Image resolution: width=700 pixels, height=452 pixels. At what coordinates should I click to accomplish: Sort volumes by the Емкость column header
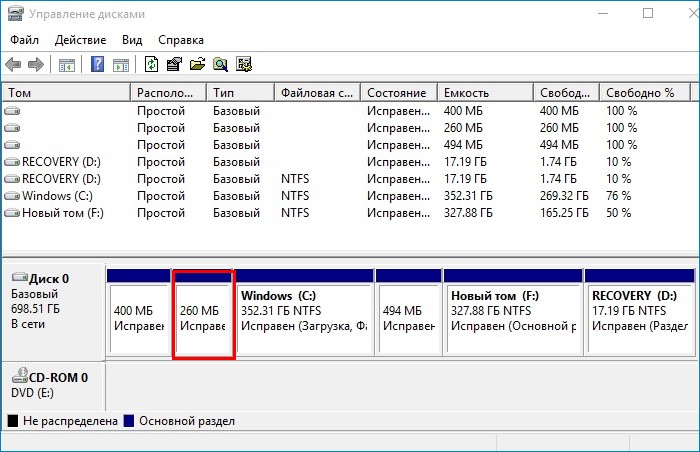484,92
